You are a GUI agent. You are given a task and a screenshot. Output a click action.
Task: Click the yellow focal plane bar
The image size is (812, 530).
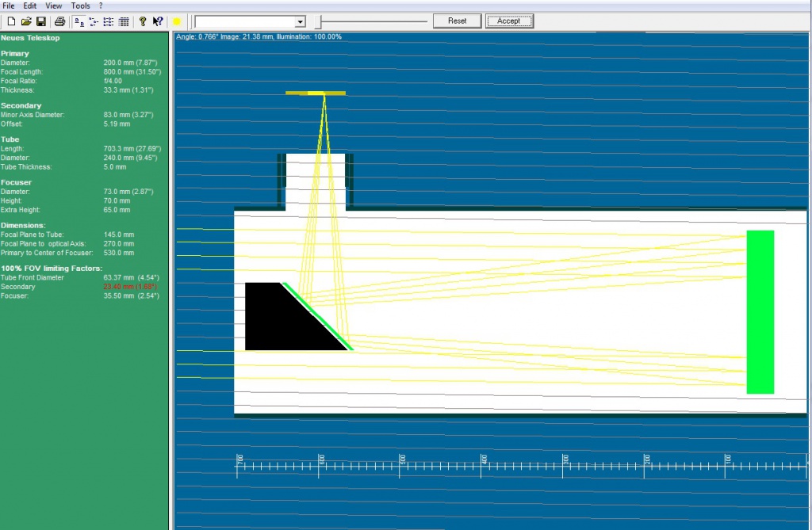pos(316,93)
